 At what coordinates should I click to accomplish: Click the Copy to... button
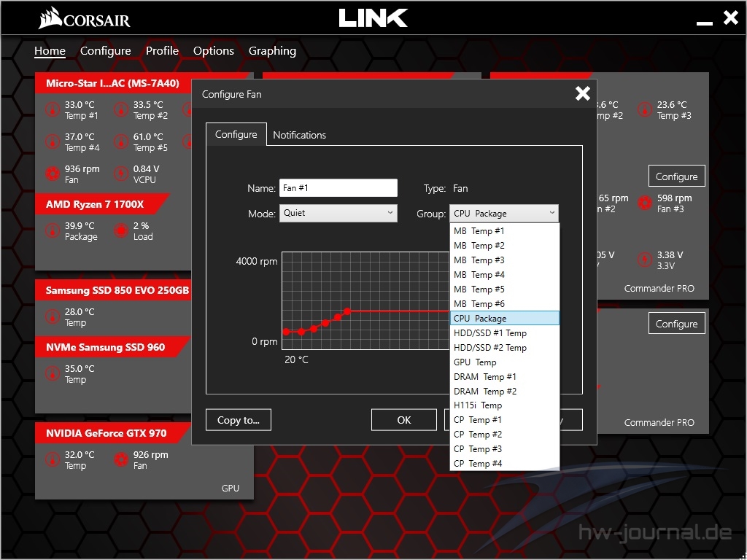click(x=238, y=420)
